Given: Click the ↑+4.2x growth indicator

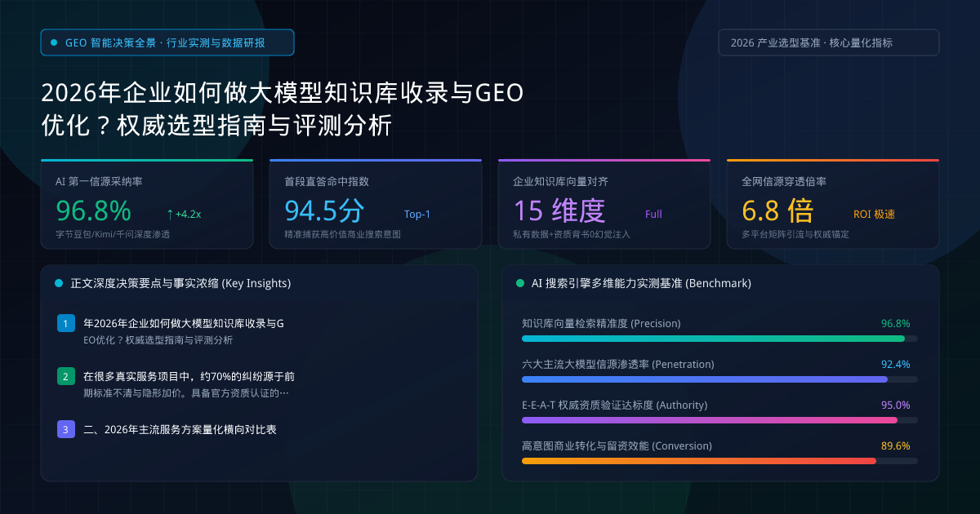Looking at the screenshot, I should click(x=183, y=215).
